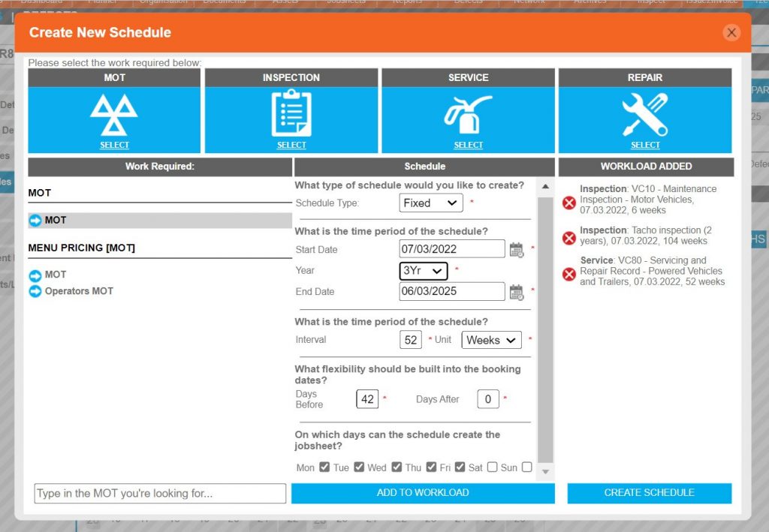The width and height of the screenshot is (769, 532).
Task: Open the Start Date calendar picker
Action: 517,249
